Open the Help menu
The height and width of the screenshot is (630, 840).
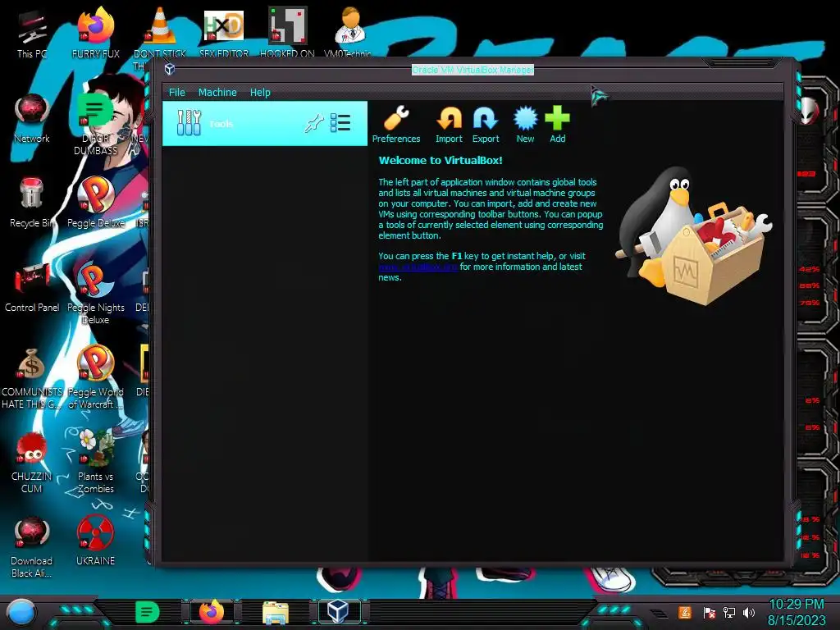260,92
